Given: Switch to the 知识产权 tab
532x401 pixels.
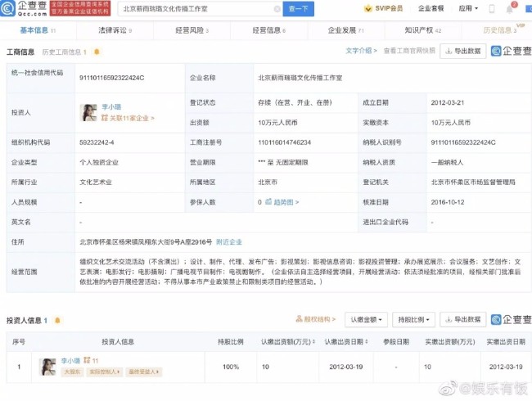Looking at the screenshot, I should 423,30.
